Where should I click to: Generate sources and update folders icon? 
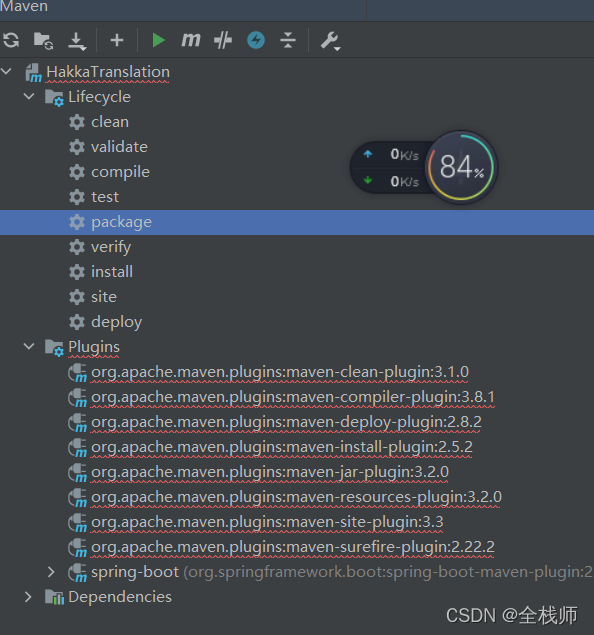pos(43,40)
